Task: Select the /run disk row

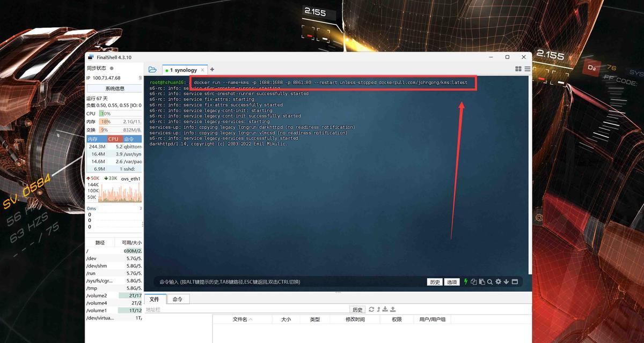Action: click(114, 273)
